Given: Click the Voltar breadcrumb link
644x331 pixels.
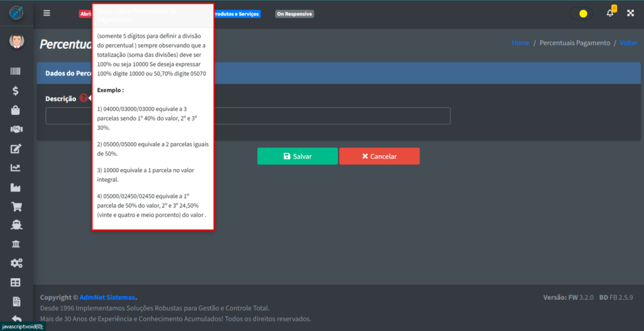Looking at the screenshot, I should point(628,43).
